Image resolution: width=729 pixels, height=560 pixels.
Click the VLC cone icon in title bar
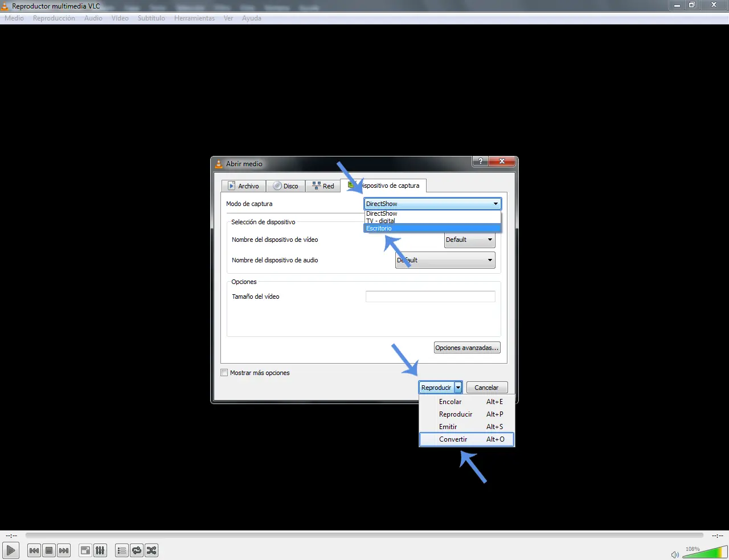click(x=5, y=6)
